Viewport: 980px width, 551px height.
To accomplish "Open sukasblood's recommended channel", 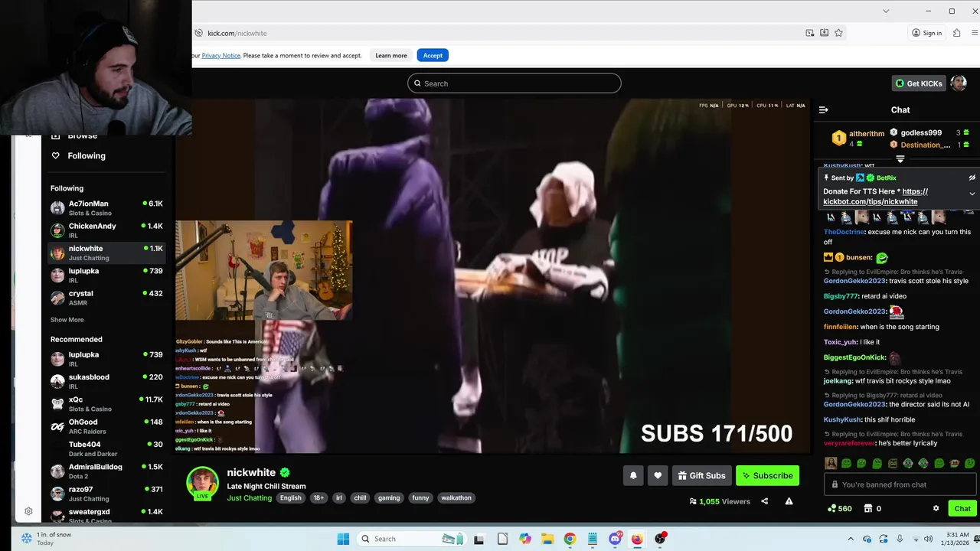I will pyautogui.click(x=106, y=381).
